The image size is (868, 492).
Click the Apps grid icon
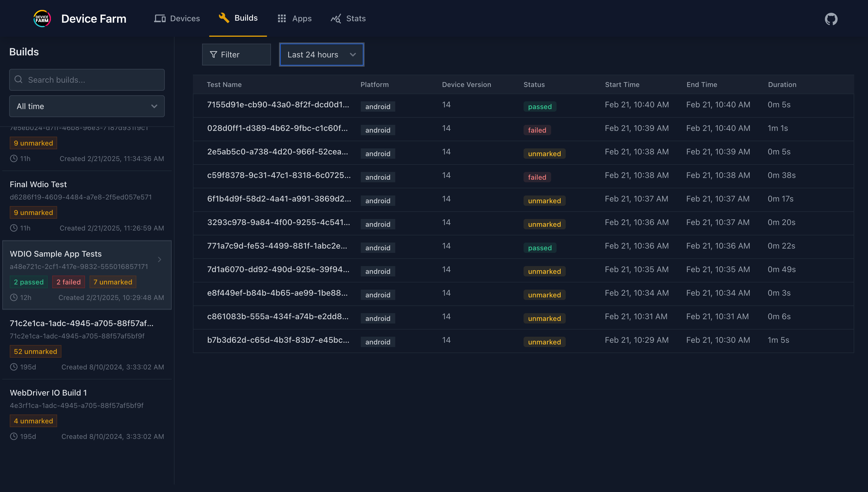[x=282, y=19]
